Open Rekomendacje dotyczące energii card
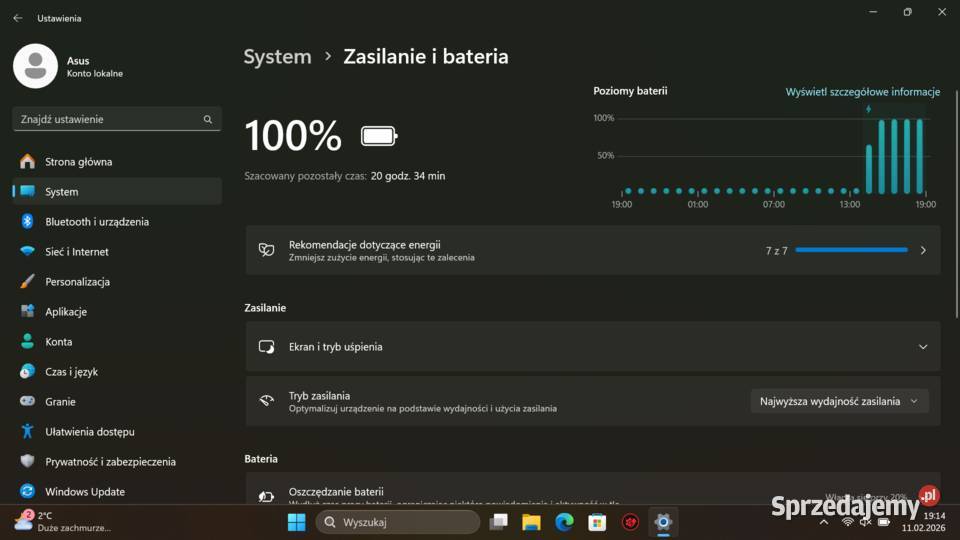This screenshot has height=540, width=960. tap(593, 250)
